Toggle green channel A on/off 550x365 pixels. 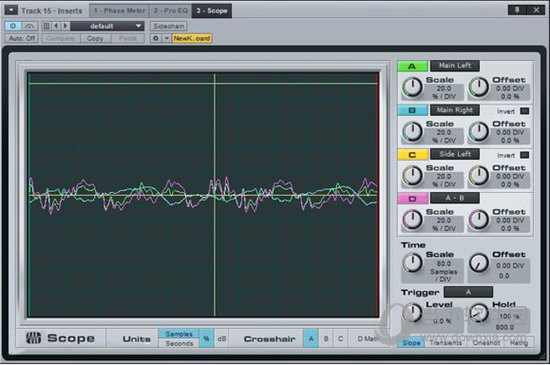[412, 66]
